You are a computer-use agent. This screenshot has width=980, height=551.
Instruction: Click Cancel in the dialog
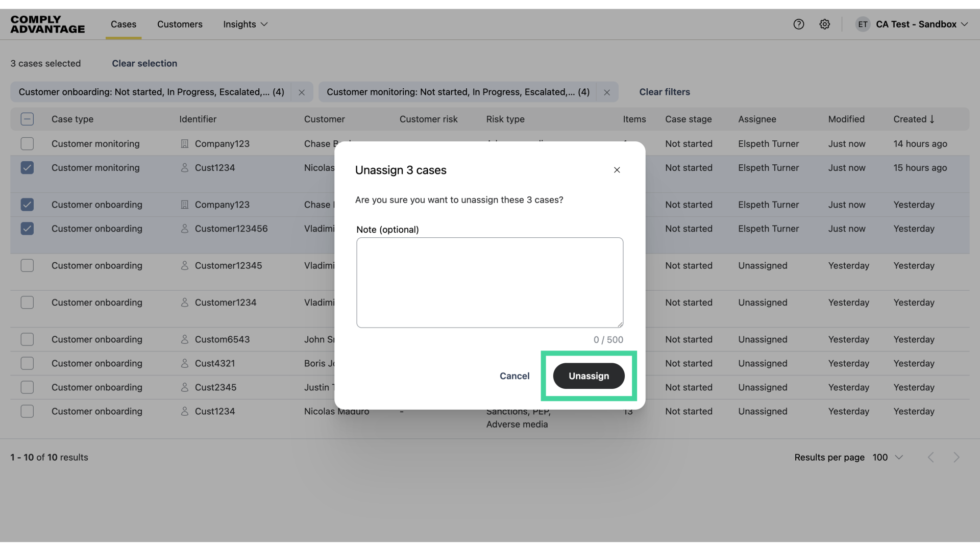coord(514,376)
